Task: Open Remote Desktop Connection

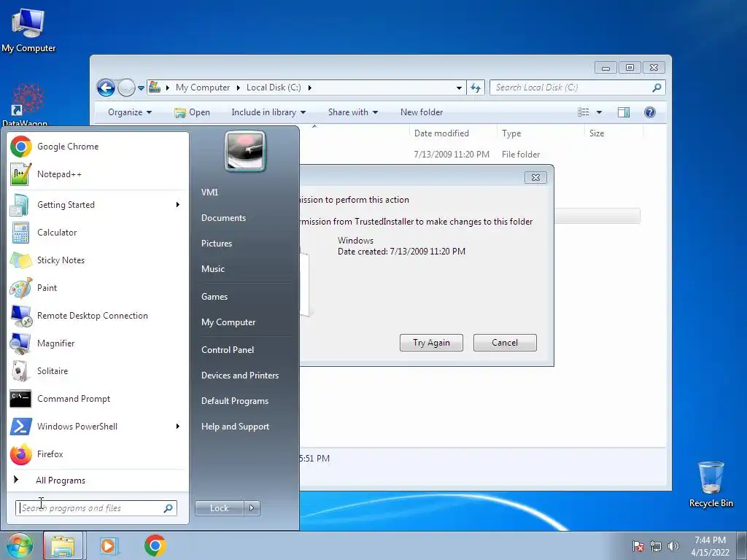Action: pyautogui.click(x=98, y=315)
